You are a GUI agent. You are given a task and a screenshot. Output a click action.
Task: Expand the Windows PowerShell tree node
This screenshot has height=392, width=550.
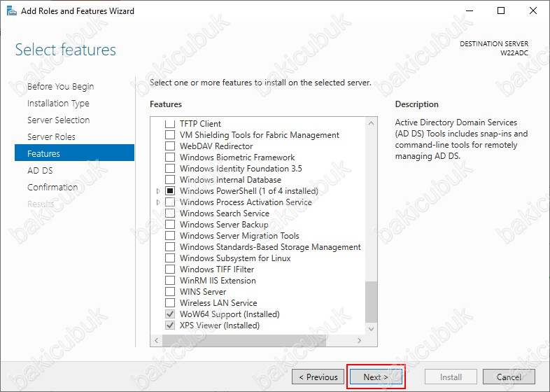[158, 191]
